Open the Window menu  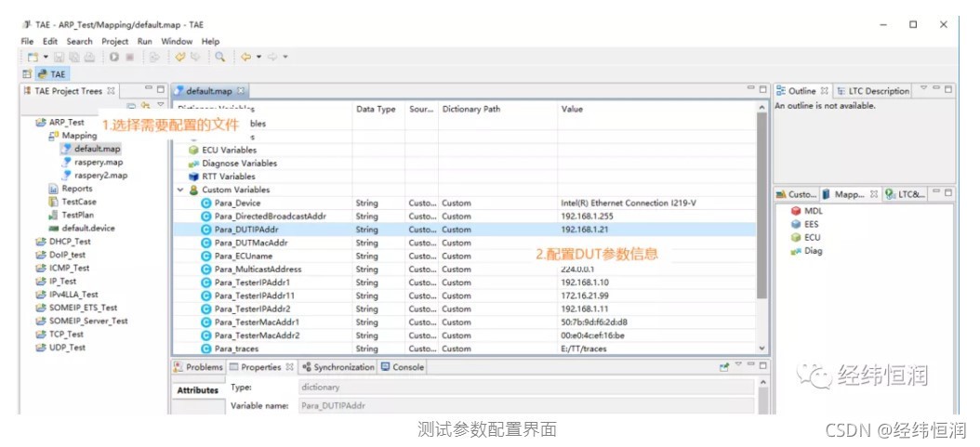(x=177, y=41)
